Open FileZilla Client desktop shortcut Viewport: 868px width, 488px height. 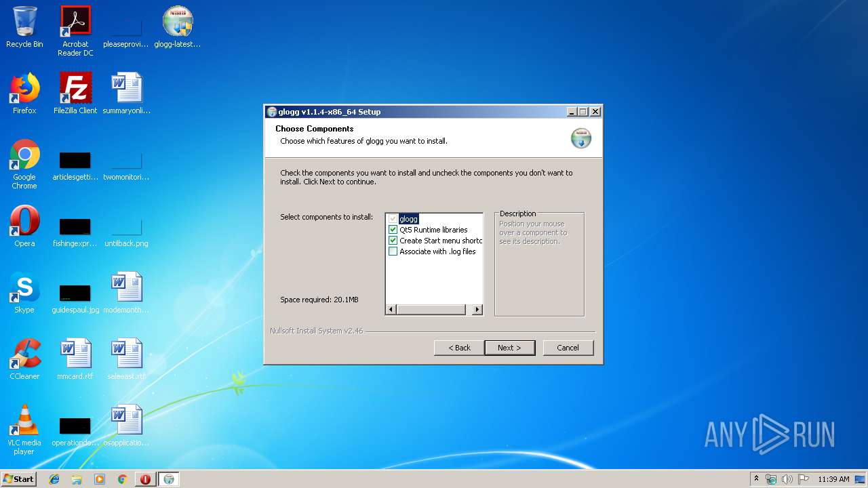pos(75,94)
